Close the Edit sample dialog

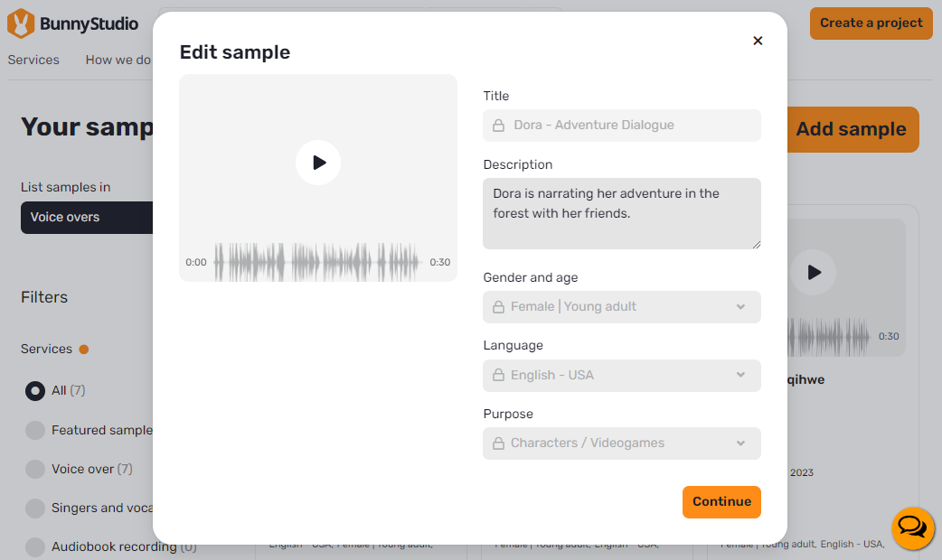click(x=758, y=41)
